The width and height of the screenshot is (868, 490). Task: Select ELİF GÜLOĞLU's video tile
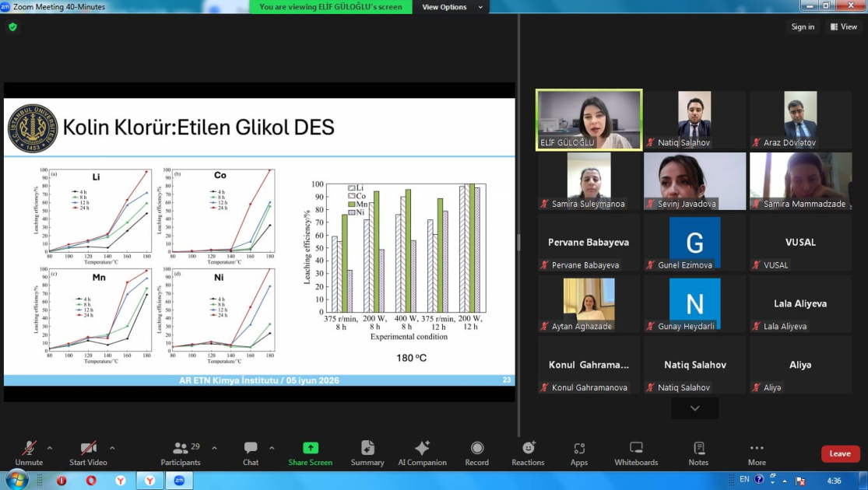click(589, 120)
